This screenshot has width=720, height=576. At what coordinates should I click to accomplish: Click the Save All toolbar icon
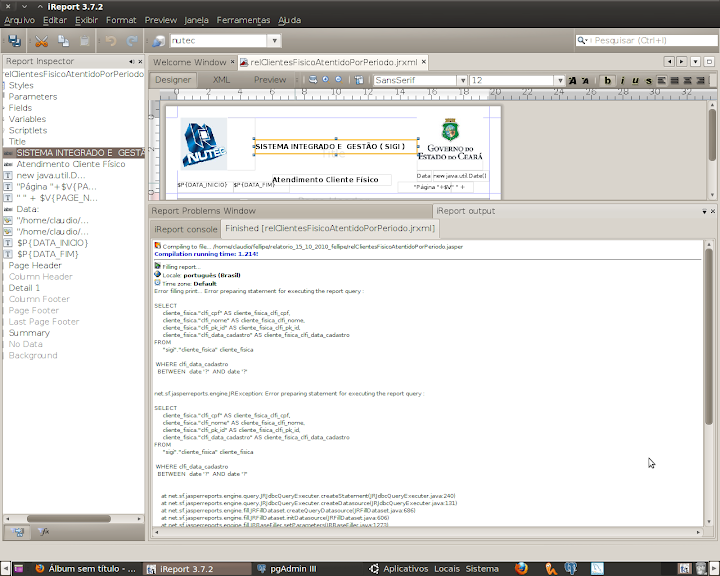click(x=15, y=41)
